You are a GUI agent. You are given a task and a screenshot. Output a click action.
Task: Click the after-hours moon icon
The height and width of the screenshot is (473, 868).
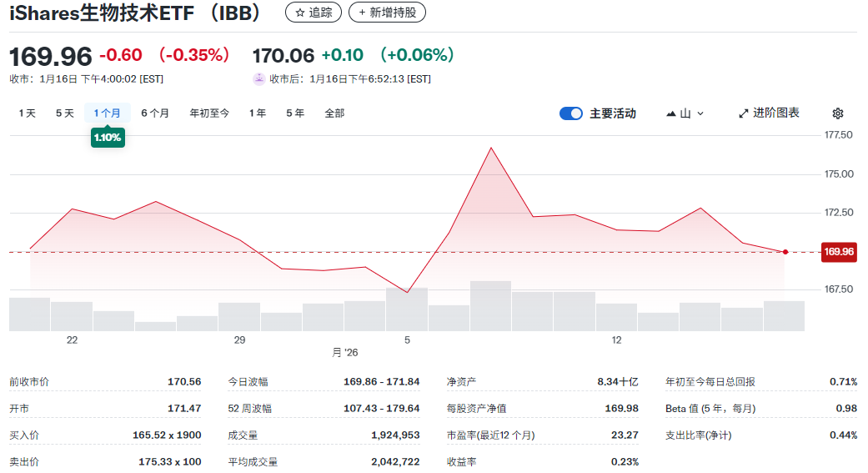tap(258, 78)
